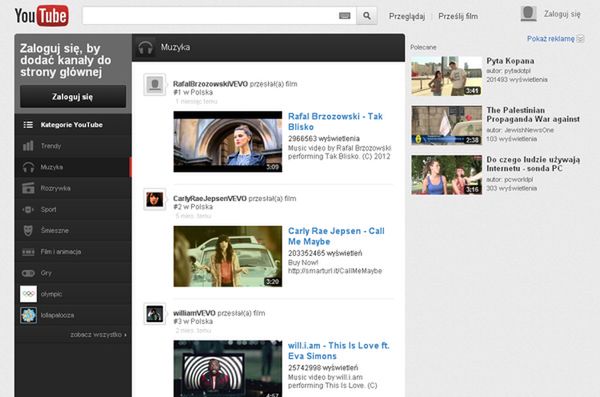The image size is (600, 397).
Task: Click the lollapalooza channel label
Action: click(57, 315)
